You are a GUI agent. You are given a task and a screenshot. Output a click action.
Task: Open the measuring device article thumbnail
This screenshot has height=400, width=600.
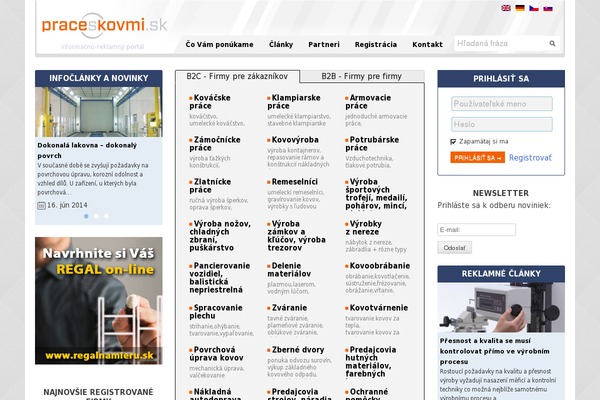coord(501,307)
